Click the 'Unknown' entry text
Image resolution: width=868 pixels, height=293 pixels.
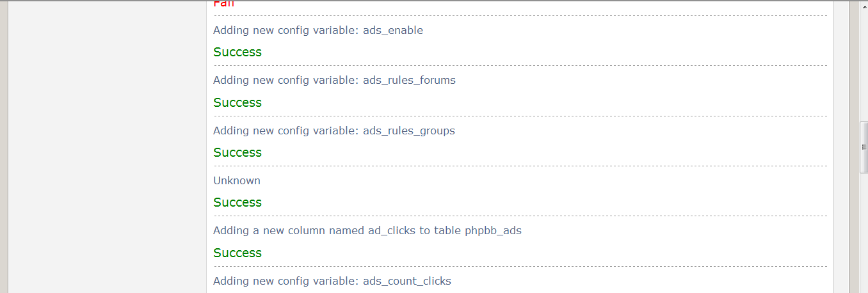point(237,180)
